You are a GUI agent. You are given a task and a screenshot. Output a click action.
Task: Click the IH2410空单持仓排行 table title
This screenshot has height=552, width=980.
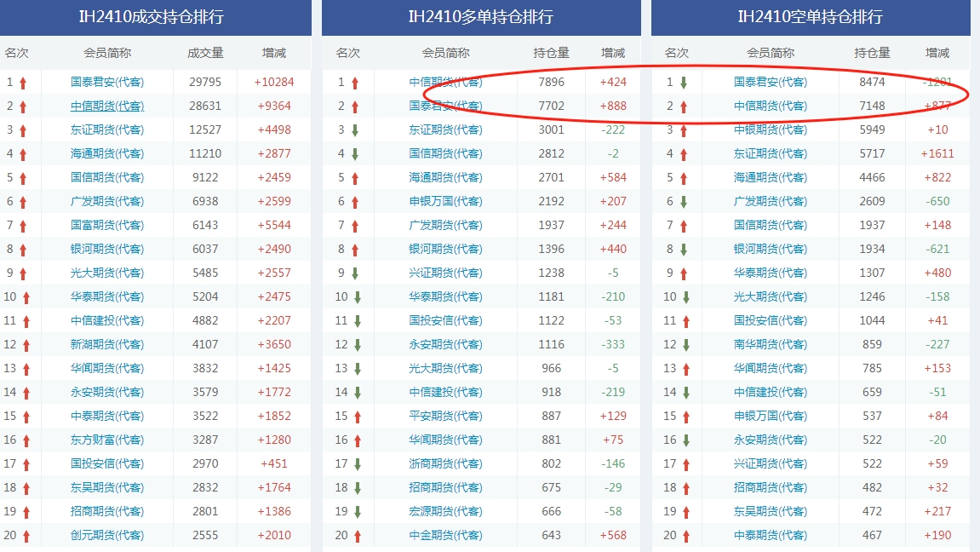pos(810,16)
